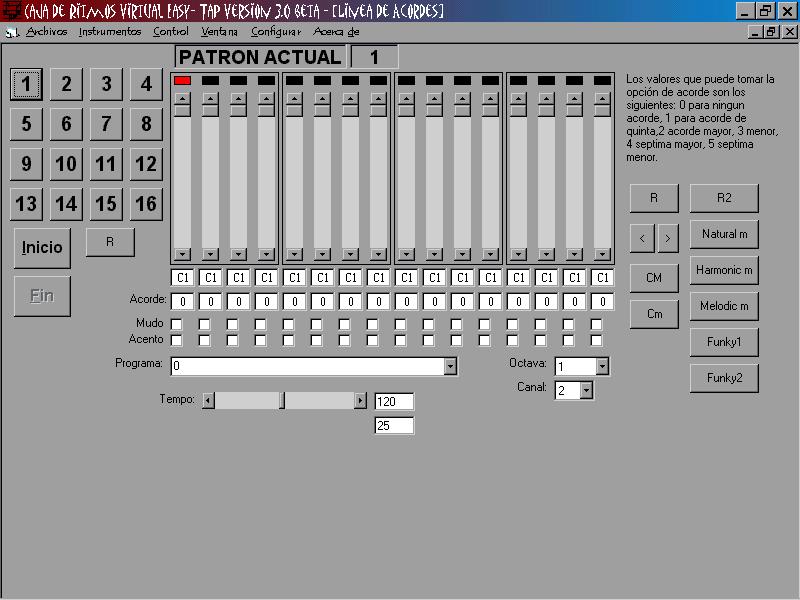Click the last Acorde value field

pos(602,302)
